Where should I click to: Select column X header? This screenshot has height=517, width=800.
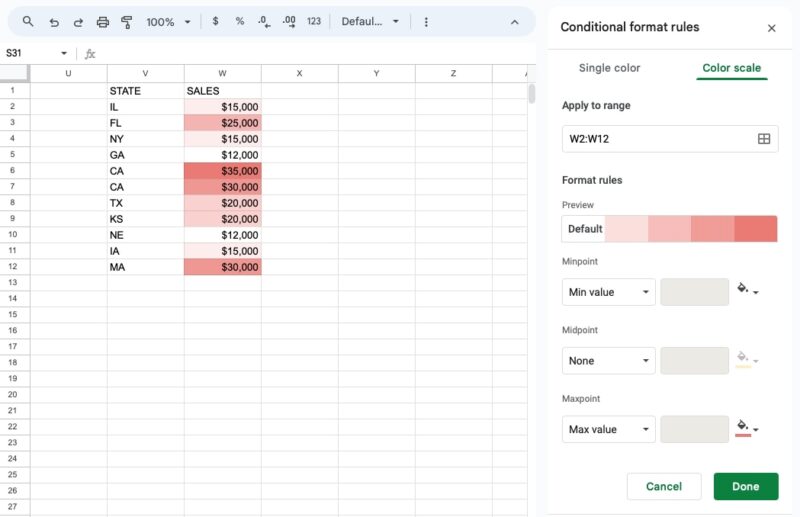(299, 73)
